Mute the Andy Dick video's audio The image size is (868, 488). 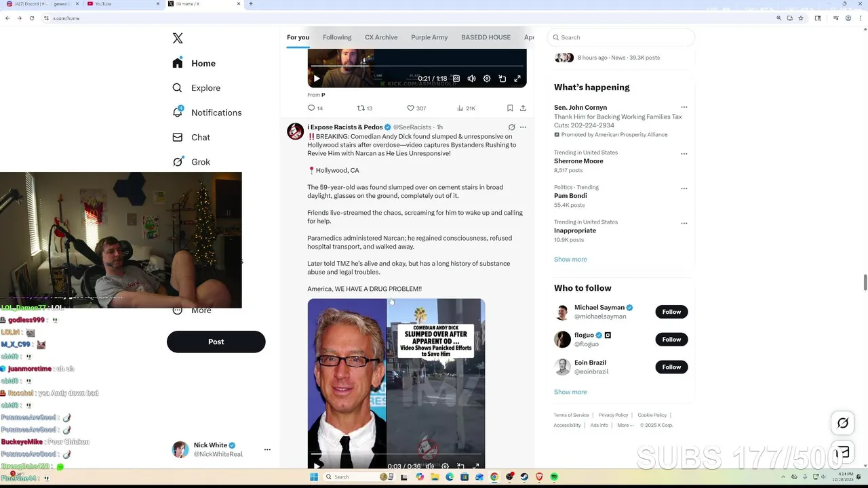pyautogui.click(x=430, y=466)
